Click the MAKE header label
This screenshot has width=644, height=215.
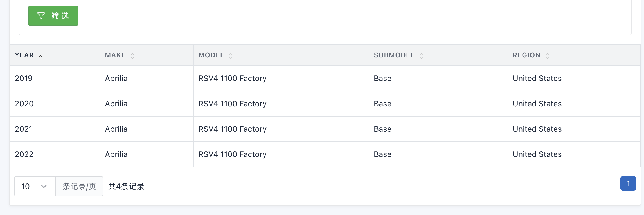(115, 55)
